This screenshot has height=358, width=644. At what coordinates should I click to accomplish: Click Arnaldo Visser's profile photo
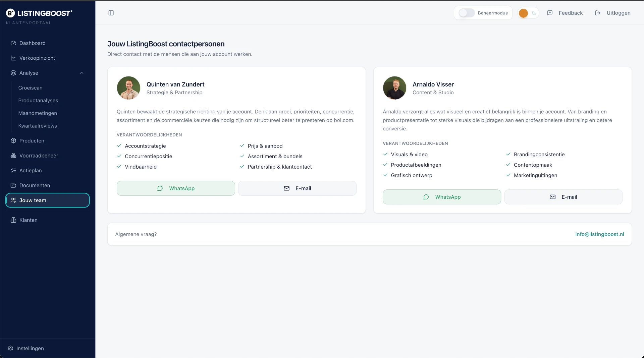click(x=394, y=88)
